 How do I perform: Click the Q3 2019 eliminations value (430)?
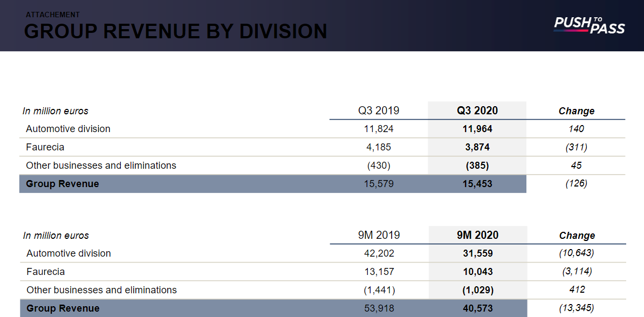[379, 166]
